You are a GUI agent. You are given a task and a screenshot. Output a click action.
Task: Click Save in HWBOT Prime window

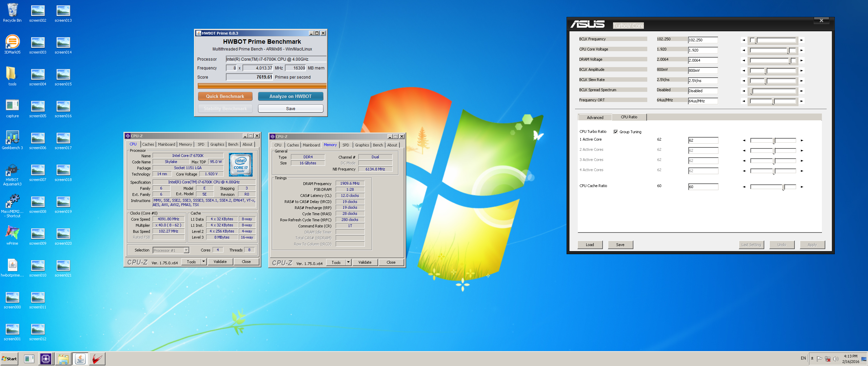[x=291, y=108]
